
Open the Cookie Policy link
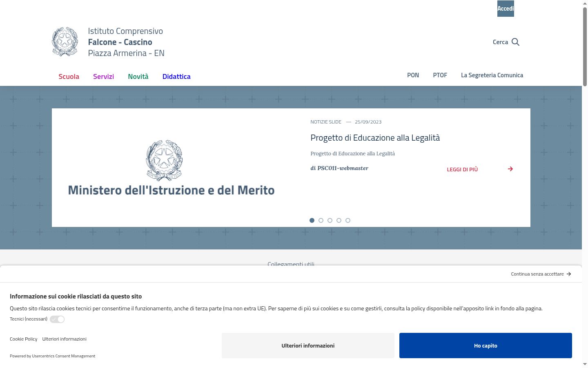click(x=23, y=339)
